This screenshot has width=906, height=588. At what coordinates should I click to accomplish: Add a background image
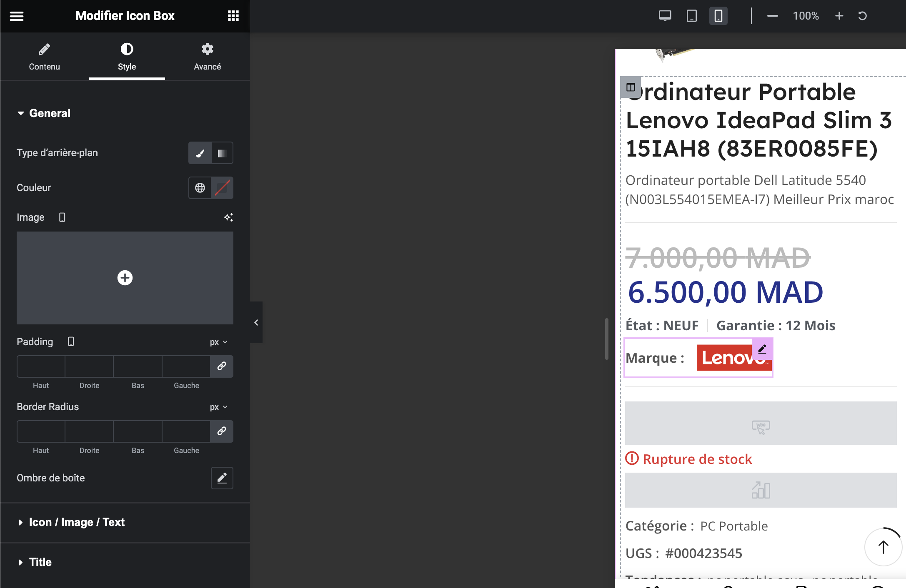pyautogui.click(x=125, y=278)
